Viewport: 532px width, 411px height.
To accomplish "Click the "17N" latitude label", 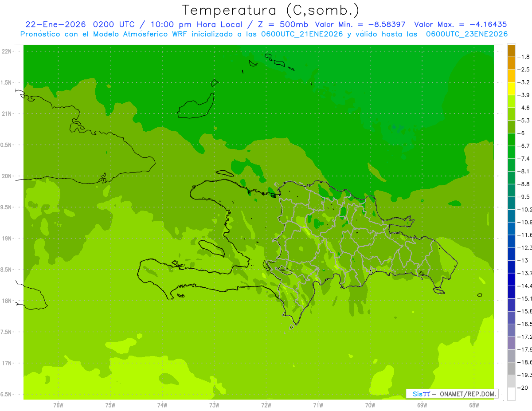I will tap(7, 363).
